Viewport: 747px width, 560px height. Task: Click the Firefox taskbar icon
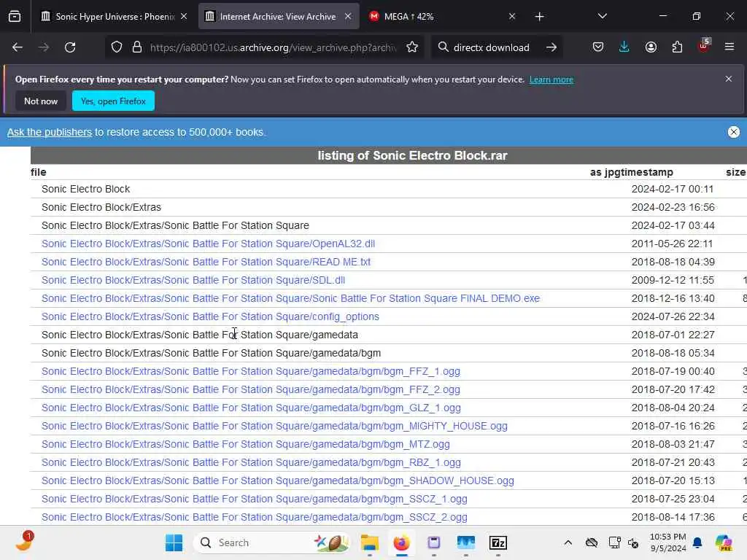[402, 542]
